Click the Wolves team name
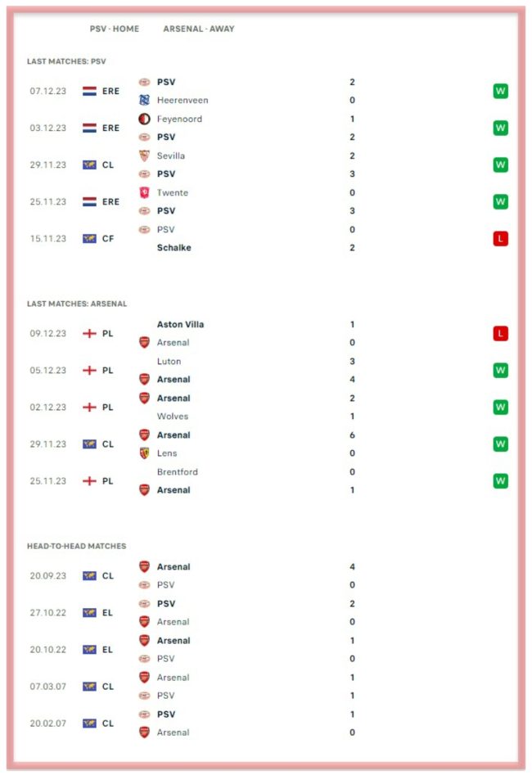The height and width of the screenshot is (775, 532). [x=173, y=417]
